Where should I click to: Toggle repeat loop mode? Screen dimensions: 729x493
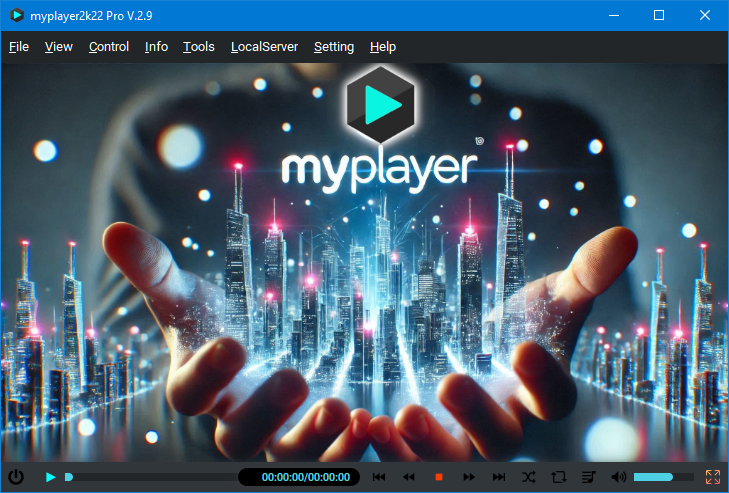559,477
